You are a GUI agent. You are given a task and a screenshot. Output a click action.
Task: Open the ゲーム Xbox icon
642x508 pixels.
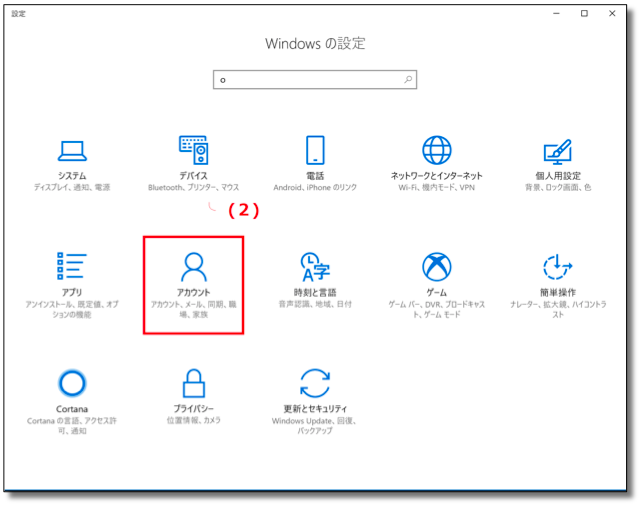point(436,267)
